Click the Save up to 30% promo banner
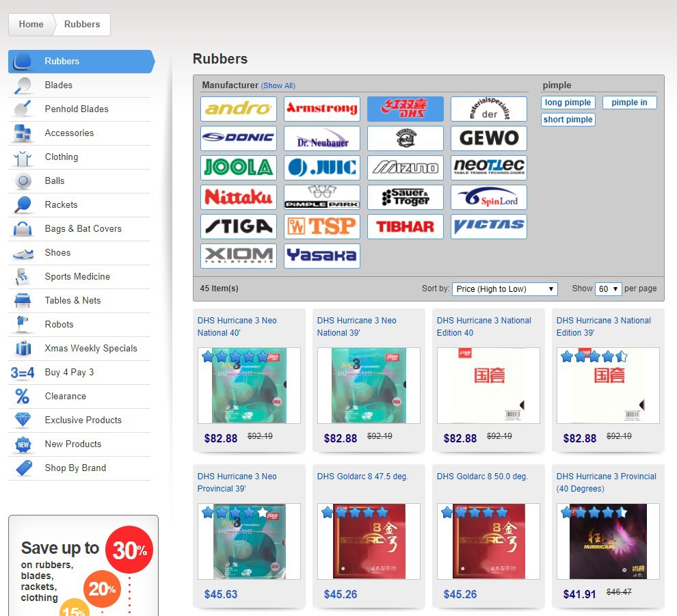The height and width of the screenshot is (616, 677). click(83, 565)
